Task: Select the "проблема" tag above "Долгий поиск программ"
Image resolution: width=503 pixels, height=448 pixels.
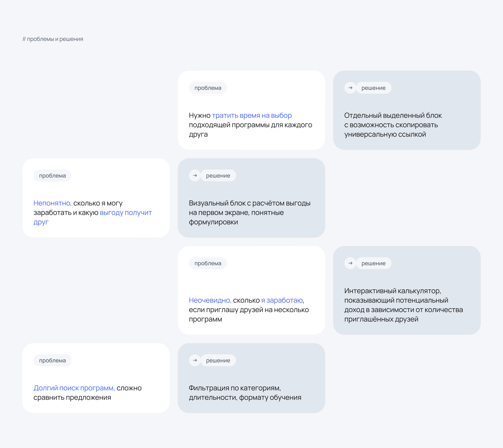Action: 52,360
